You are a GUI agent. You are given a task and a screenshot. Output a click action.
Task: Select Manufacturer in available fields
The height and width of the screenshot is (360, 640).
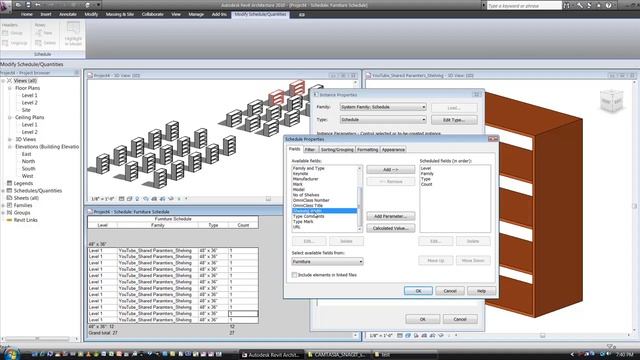(305, 179)
